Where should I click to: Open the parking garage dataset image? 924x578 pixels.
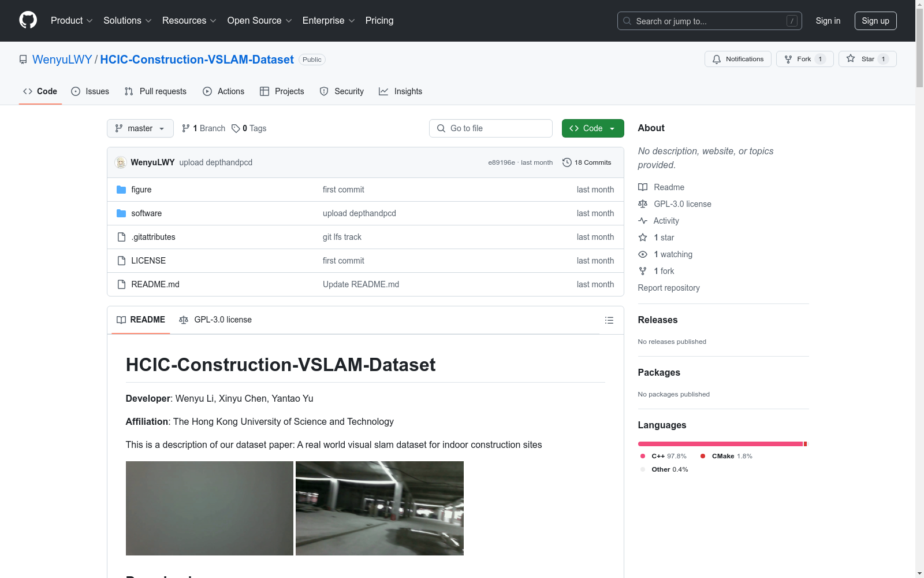coord(379,508)
